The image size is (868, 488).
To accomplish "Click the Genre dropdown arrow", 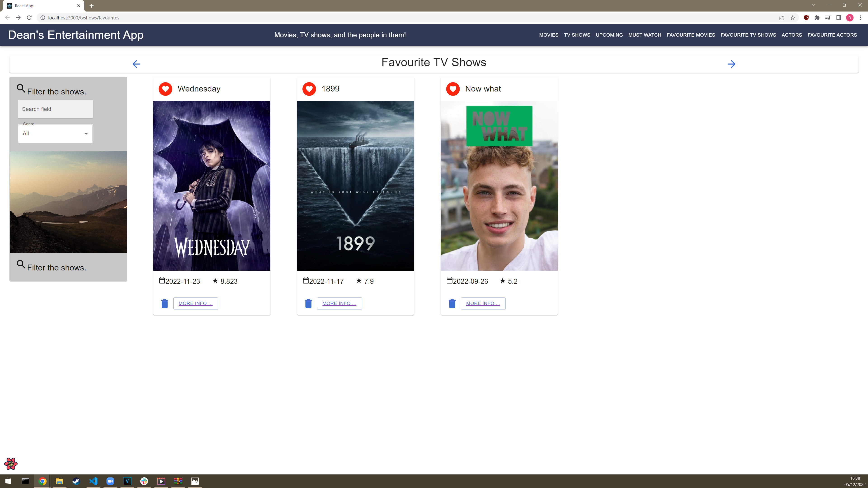I will (86, 134).
